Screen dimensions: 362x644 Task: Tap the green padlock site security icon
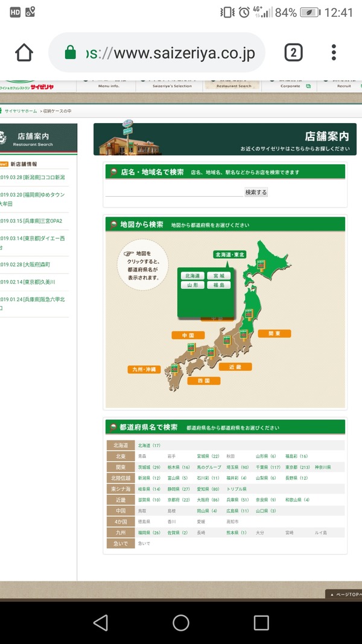pyautogui.click(x=70, y=53)
